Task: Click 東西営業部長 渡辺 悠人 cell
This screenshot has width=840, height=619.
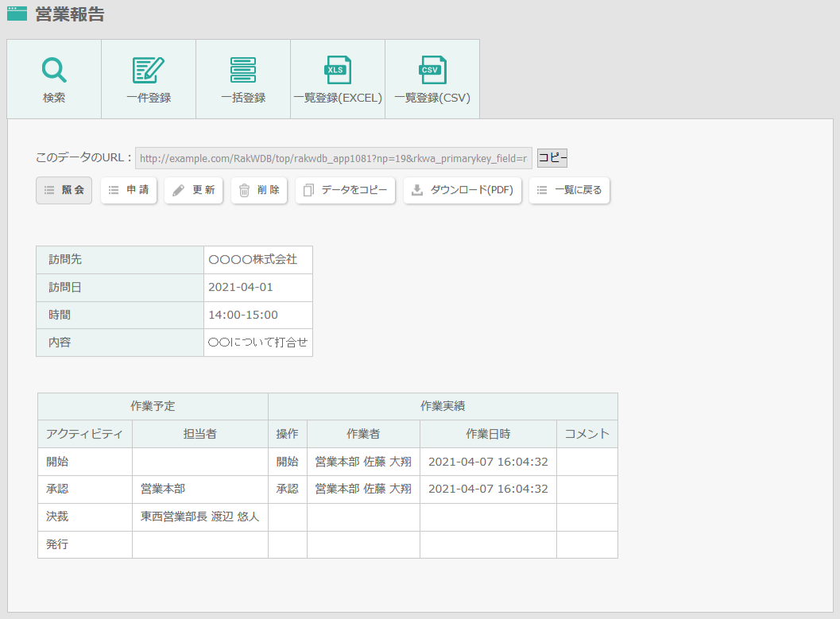Action: 199,516
